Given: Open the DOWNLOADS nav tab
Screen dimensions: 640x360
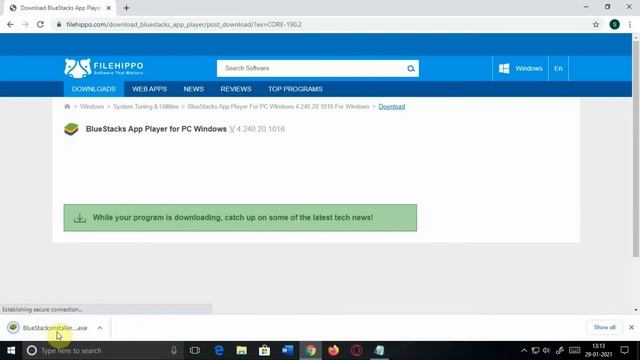Looking at the screenshot, I should point(93,89).
